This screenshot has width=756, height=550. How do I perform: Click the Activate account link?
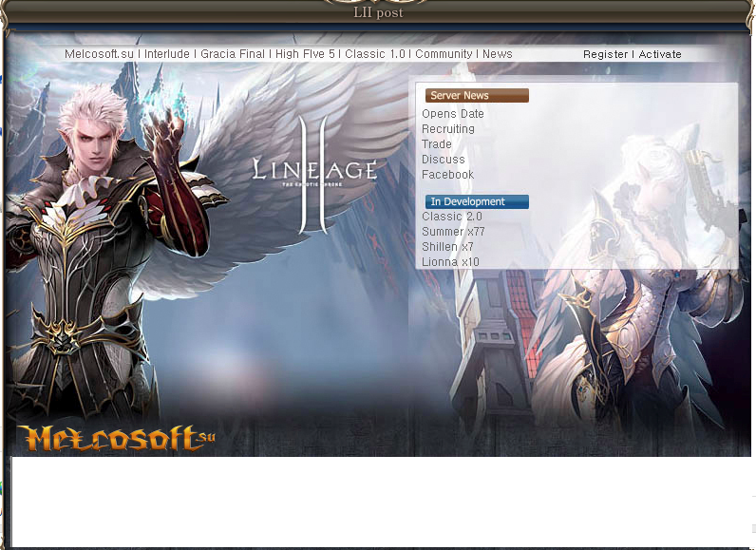click(x=659, y=54)
